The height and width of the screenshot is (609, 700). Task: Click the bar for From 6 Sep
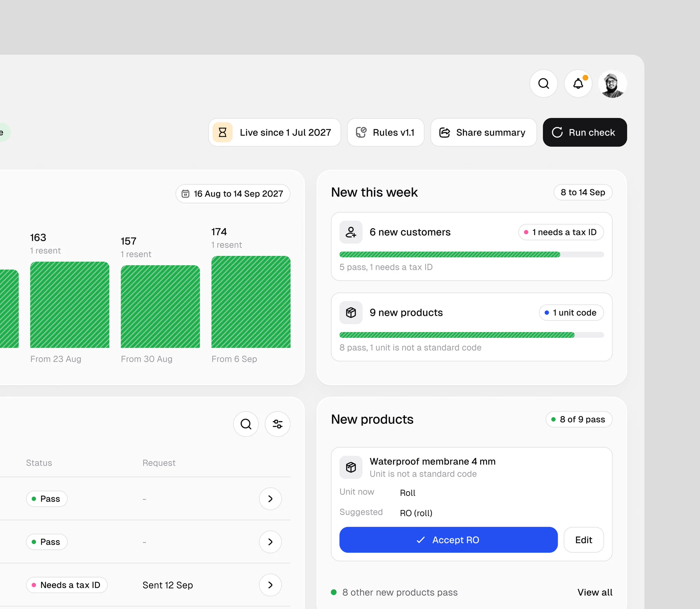pos(251,302)
